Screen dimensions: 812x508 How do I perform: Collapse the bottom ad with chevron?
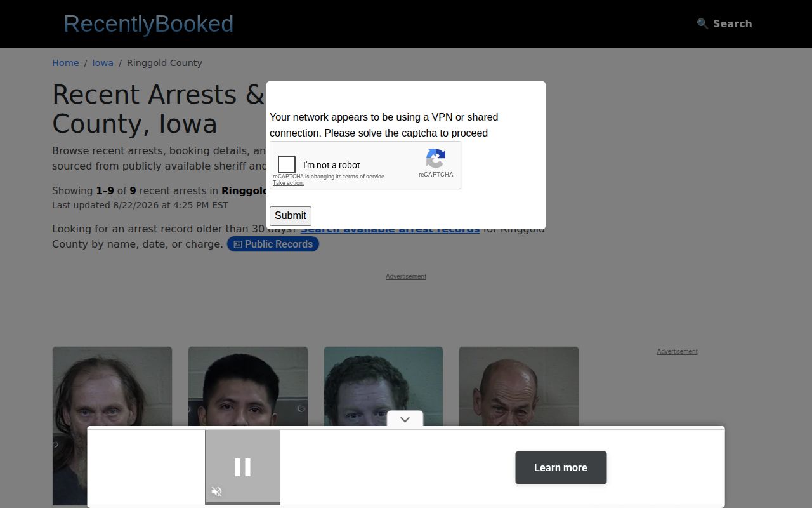405,419
